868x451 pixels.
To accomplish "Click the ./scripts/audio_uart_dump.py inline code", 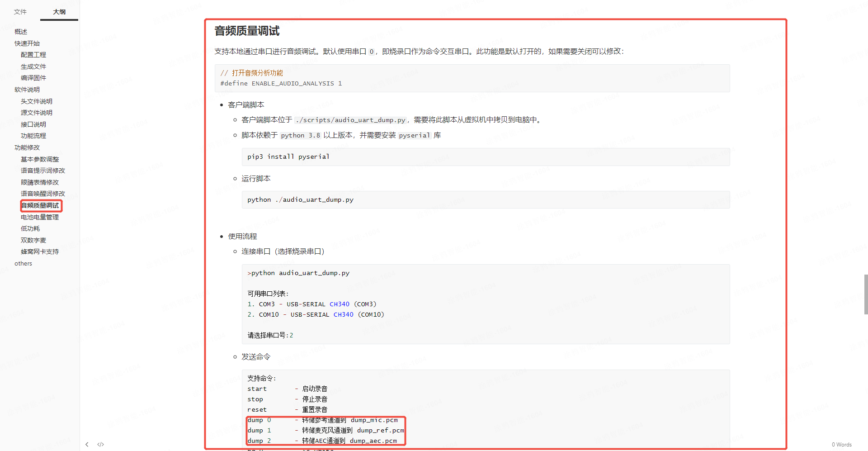I will pyautogui.click(x=350, y=120).
